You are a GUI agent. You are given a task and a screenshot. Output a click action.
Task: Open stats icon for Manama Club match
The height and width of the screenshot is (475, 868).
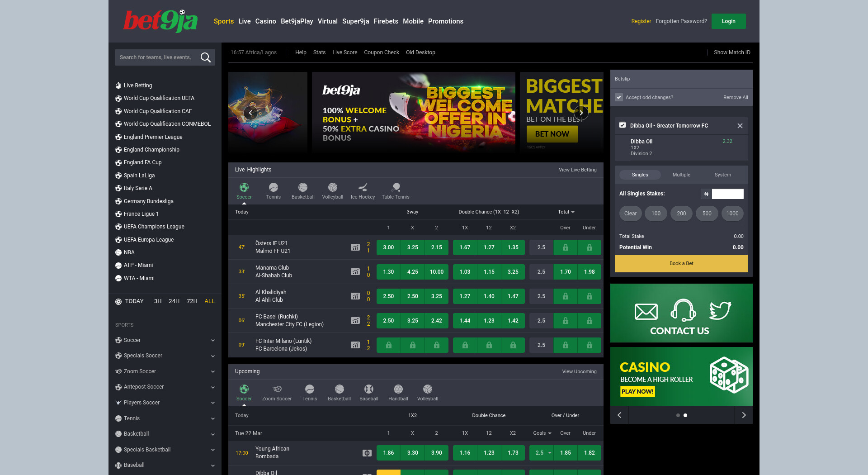tap(355, 272)
